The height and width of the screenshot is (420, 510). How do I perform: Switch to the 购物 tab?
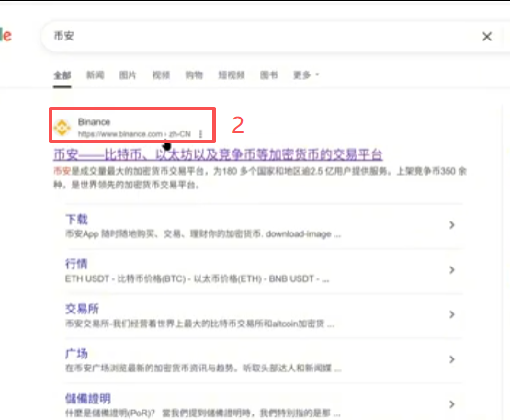click(x=194, y=75)
